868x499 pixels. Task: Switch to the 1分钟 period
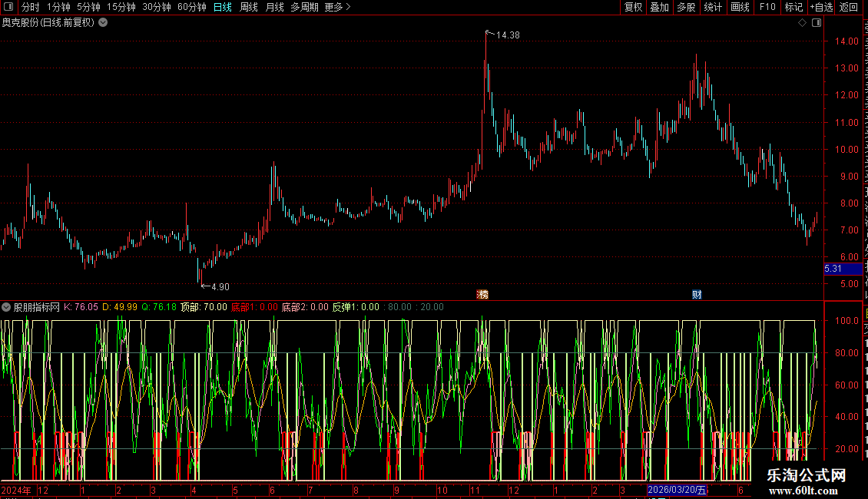58,7
